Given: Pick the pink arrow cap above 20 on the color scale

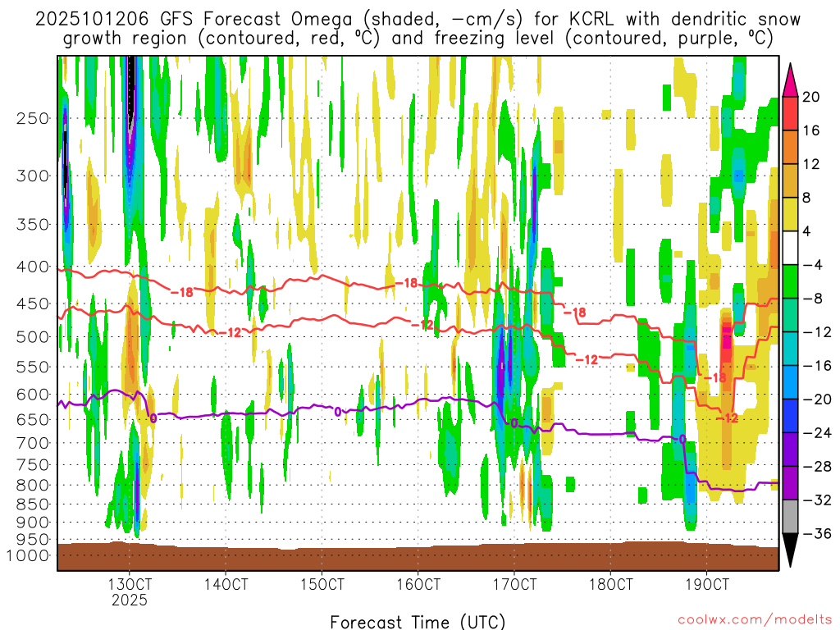Looking at the screenshot, I should [x=790, y=83].
